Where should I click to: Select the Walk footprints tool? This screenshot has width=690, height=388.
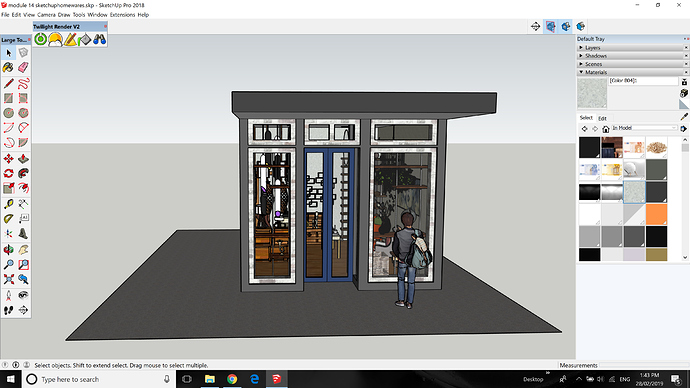8,310
